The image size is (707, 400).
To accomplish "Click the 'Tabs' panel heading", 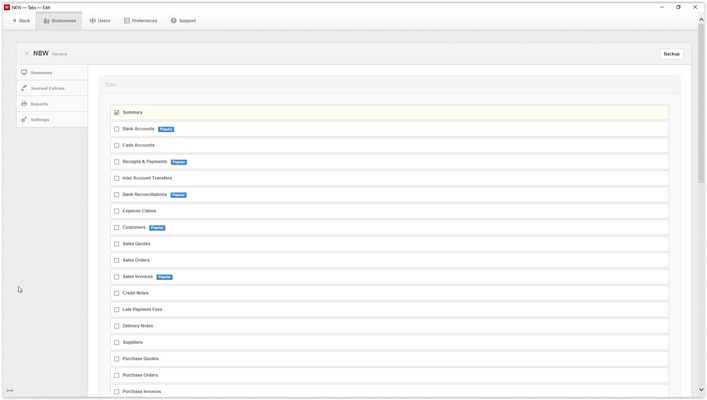I will 110,85.
